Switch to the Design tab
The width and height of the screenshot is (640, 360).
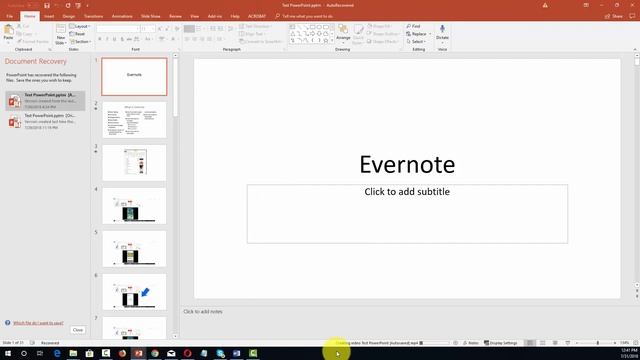pyautogui.click(x=69, y=16)
